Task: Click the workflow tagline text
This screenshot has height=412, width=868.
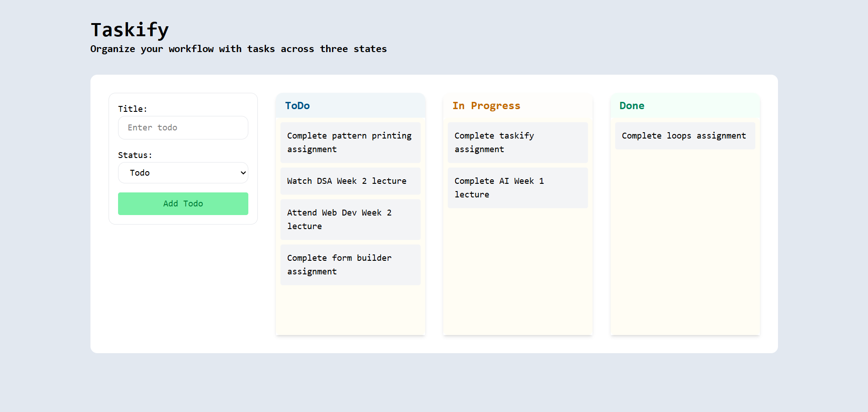Action: 238,49
